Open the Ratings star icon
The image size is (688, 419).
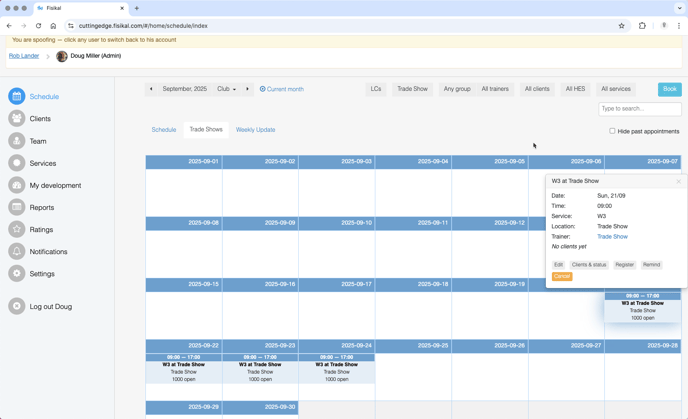(x=17, y=229)
